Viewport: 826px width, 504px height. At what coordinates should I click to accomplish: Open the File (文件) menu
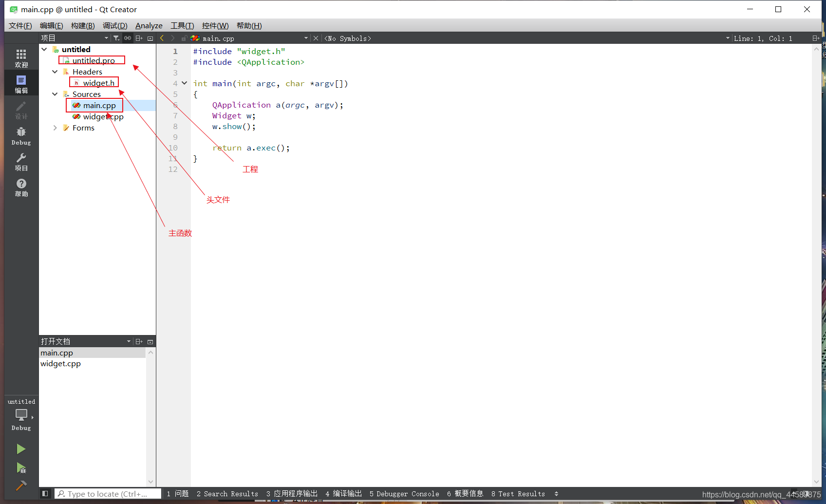(x=20, y=25)
